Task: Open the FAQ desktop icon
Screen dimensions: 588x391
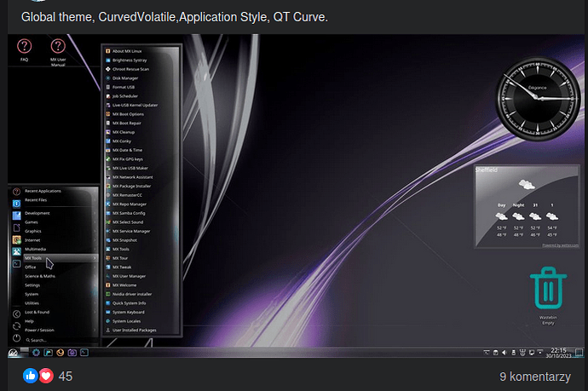Action: click(x=25, y=50)
